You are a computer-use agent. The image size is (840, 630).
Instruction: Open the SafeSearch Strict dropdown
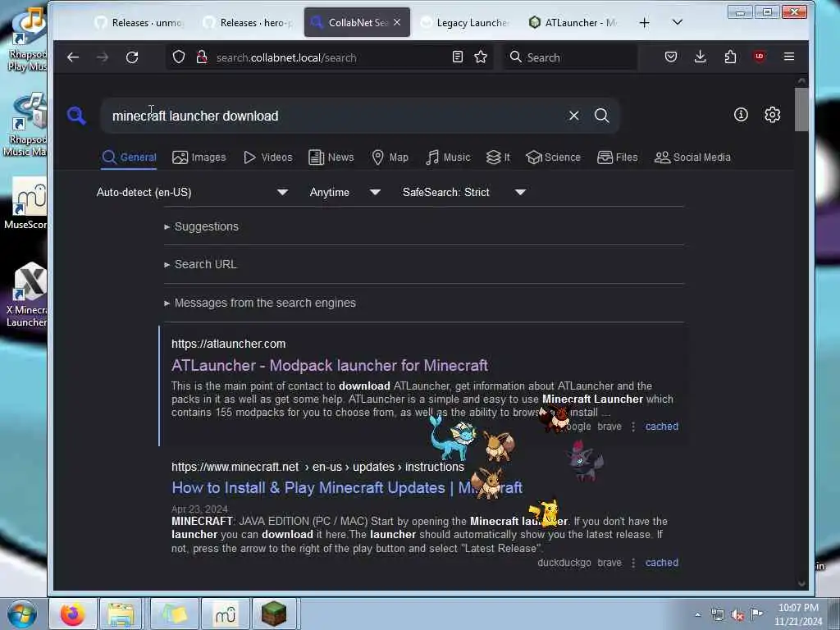464,192
